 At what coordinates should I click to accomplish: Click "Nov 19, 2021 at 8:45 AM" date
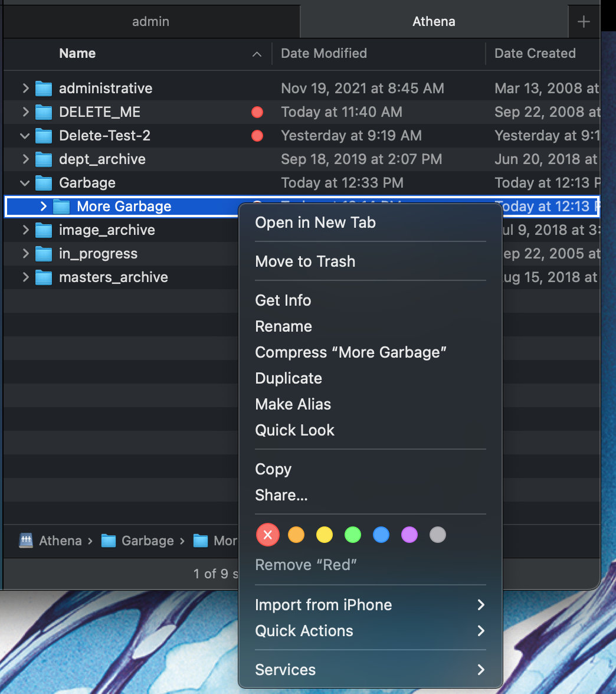coord(362,89)
